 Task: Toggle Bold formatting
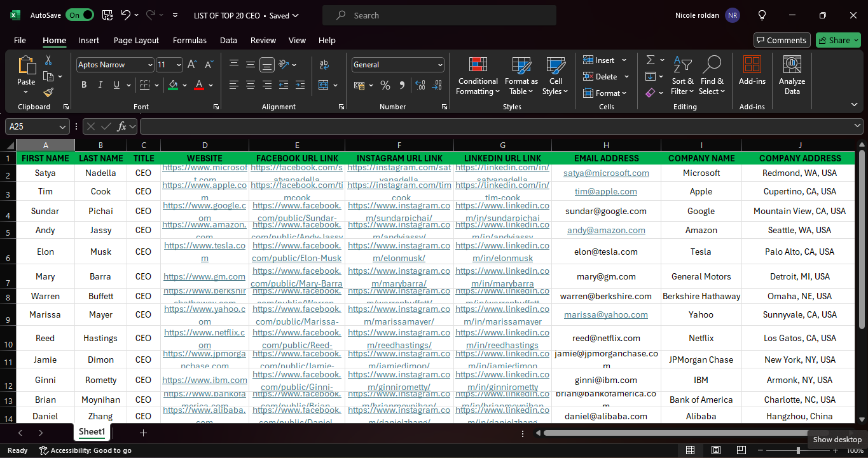coord(84,85)
